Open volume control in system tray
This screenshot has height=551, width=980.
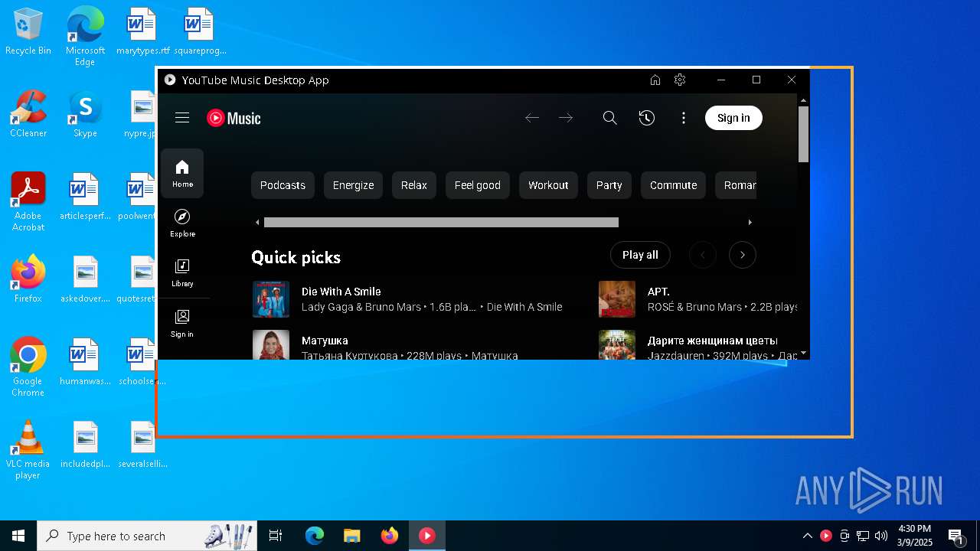881,536
